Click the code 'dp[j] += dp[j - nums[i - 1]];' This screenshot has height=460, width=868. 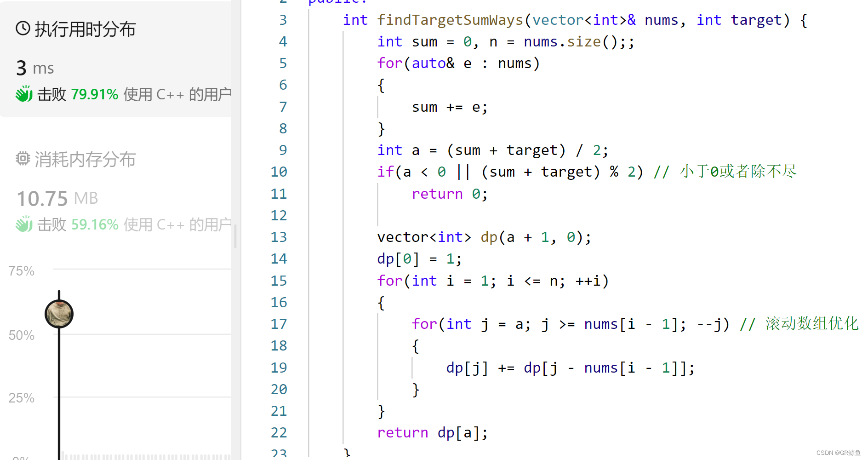point(570,368)
